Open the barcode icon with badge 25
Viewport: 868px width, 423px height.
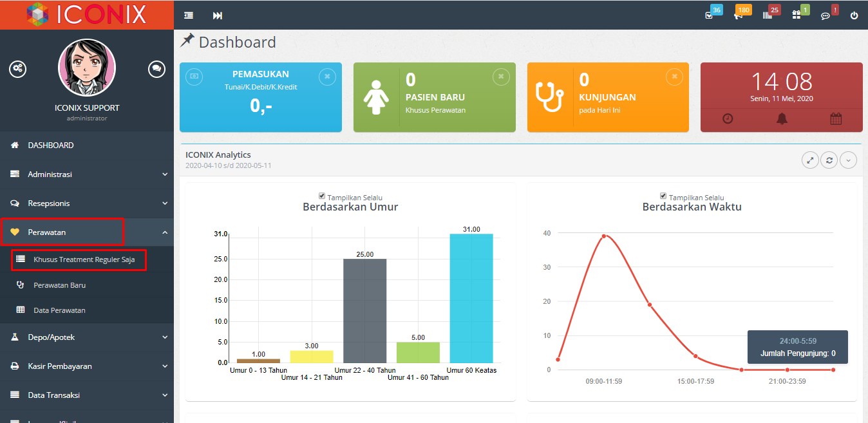click(x=767, y=15)
